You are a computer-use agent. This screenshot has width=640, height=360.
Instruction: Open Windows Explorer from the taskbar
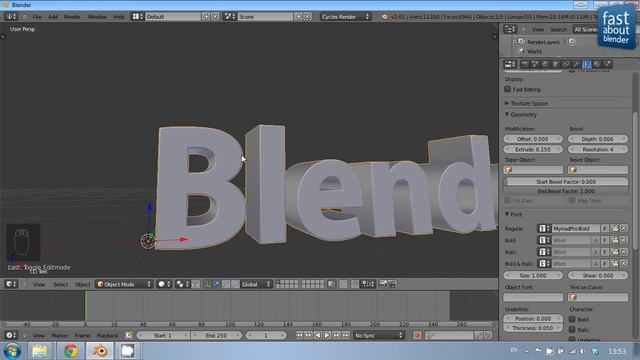point(40,351)
